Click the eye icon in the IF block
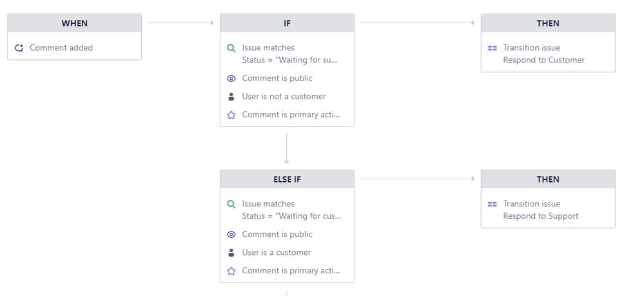Image resolution: width=644 pixels, height=296 pixels. (x=231, y=79)
